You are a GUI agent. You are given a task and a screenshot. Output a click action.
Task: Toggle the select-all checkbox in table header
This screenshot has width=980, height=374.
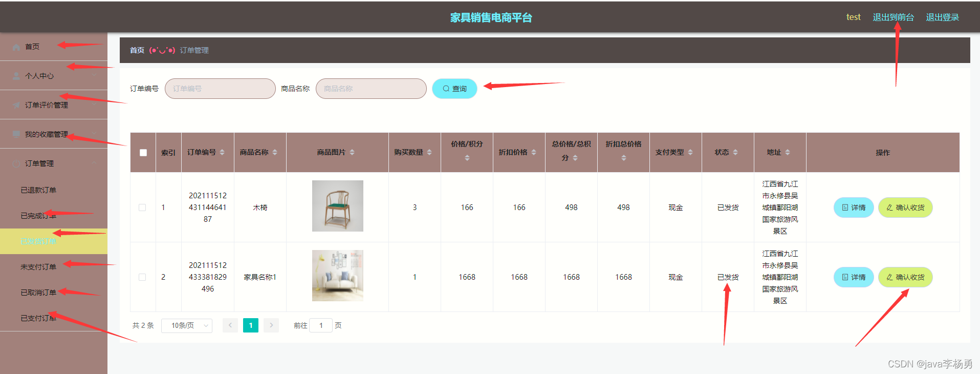[143, 153]
